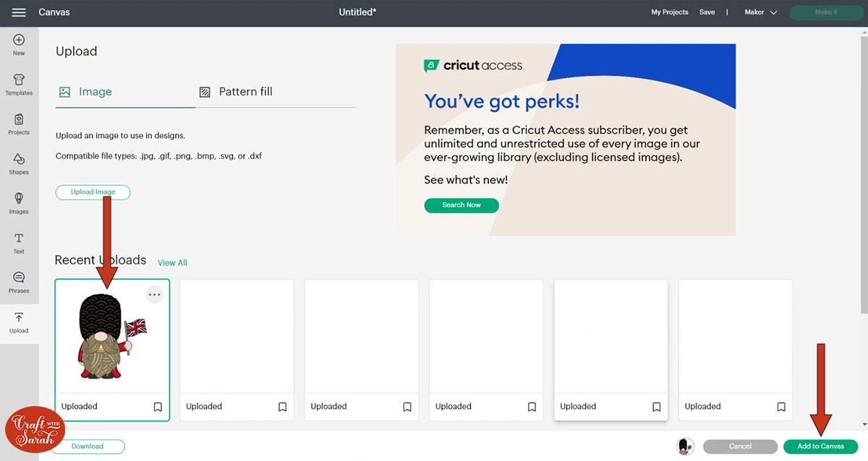Open the Images sidebar icon
This screenshot has width=868, height=461.
(19, 199)
